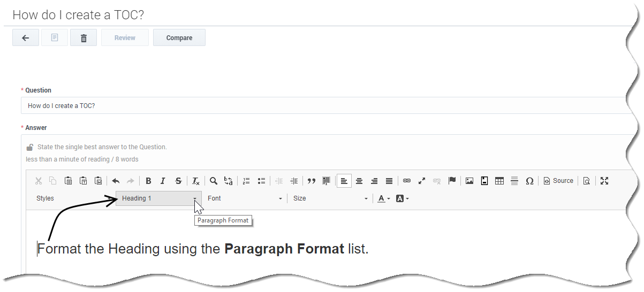Open the Find search tool
Screen dimensions: 644x292
(x=214, y=181)
